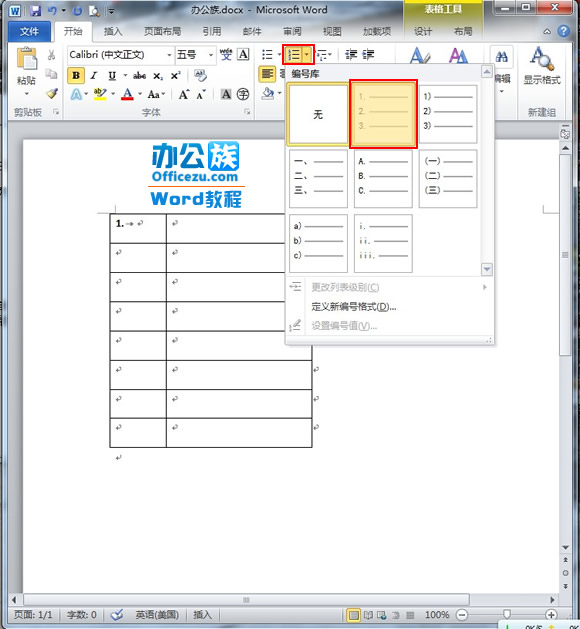Grow font size with large A icon
This screenshot has width=580, height=629.
pyautogui.click(x=184, y=95)
